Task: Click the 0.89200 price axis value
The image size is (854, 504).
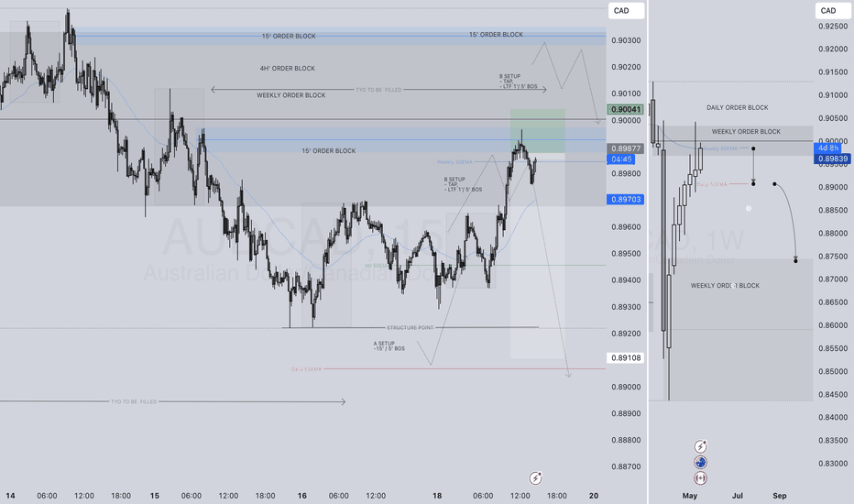Action: pos(626,334)
